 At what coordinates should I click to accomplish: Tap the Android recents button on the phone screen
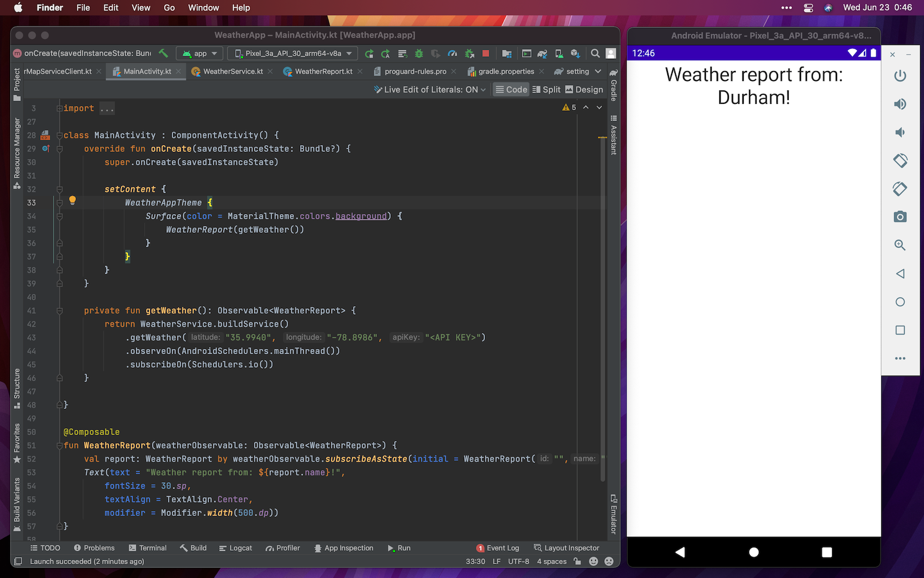tap(827, 552)
